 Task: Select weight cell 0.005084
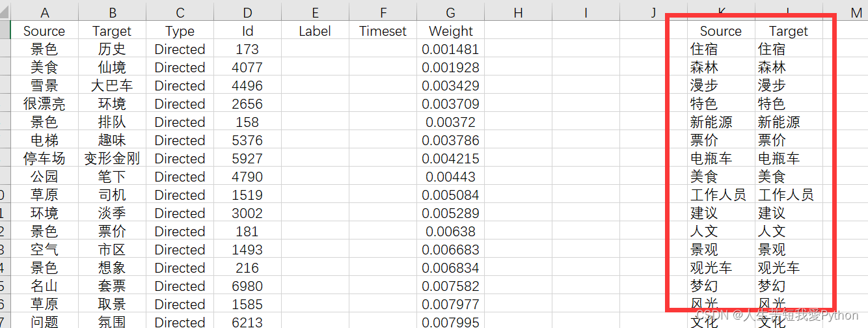450,195
